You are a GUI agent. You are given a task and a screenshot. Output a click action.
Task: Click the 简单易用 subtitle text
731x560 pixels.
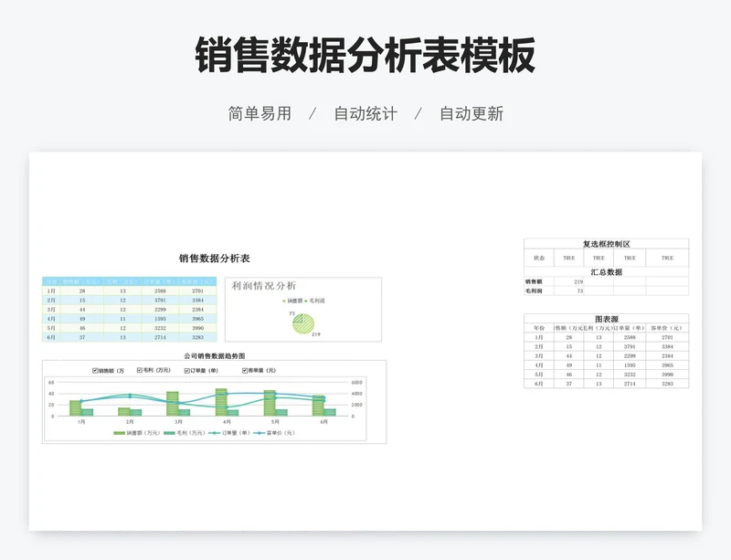tap(260, 114)
